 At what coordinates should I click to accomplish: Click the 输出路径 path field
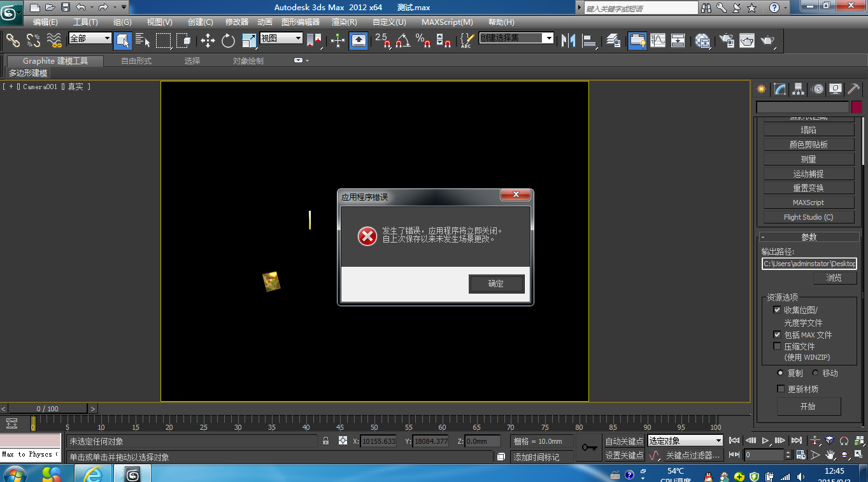[809, 264]
